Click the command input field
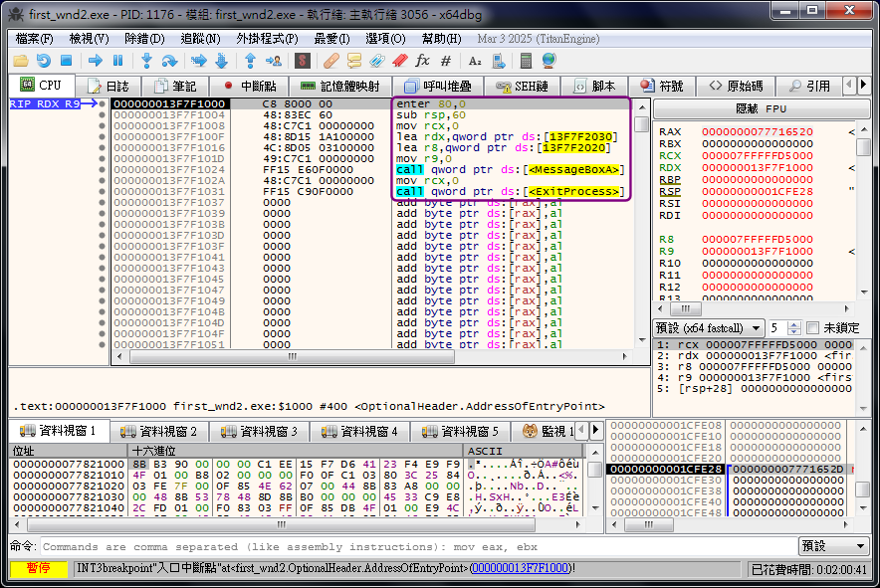 (418, 546)
